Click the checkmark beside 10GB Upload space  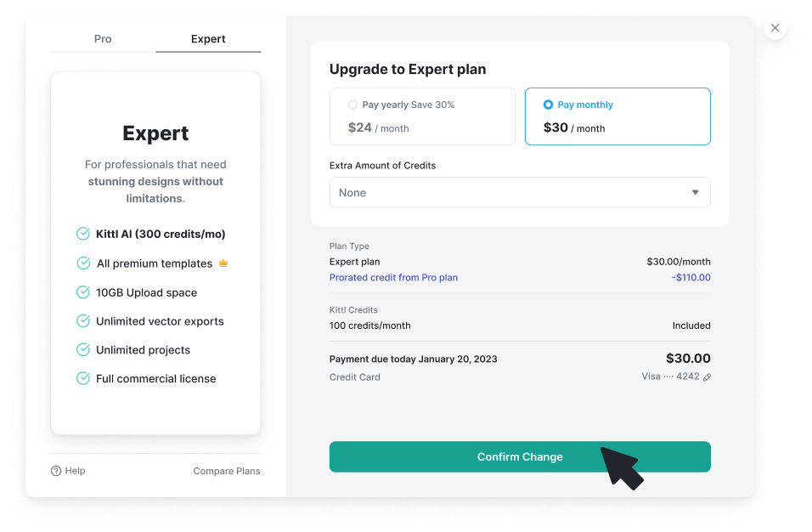83,291
